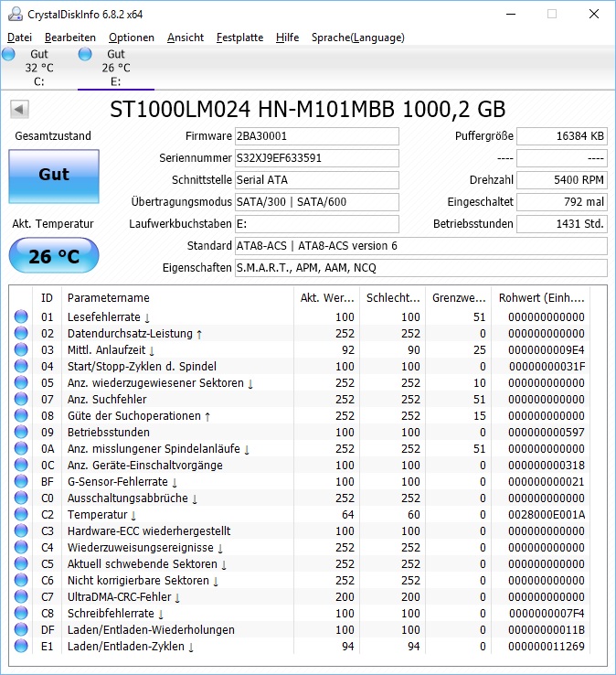Image resolution: width=616 pixels, height=675 pixels.
Task: Open the Bearbeiten menu
Action: coord(70,37)
